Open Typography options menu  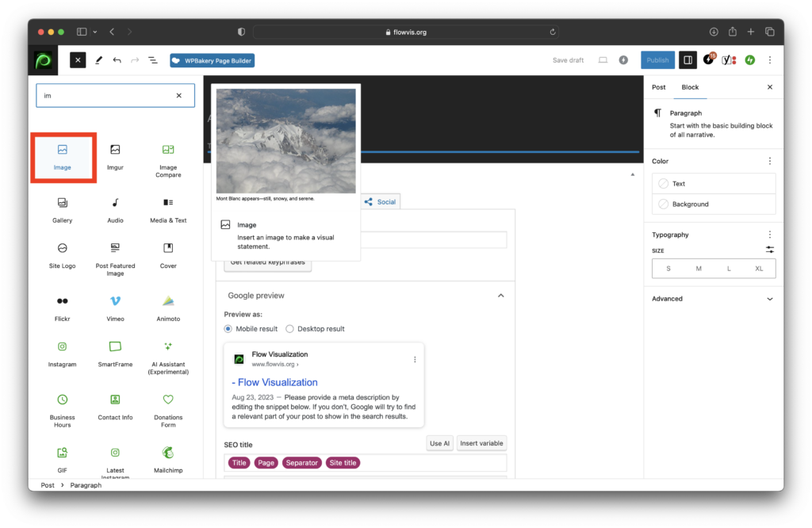pyautogui.click(x=769, y=235)
